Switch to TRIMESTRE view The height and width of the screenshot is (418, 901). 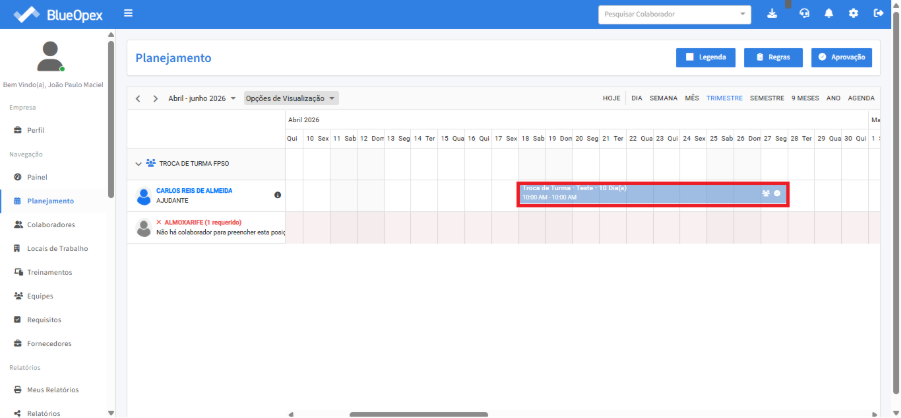coord(725,98)
